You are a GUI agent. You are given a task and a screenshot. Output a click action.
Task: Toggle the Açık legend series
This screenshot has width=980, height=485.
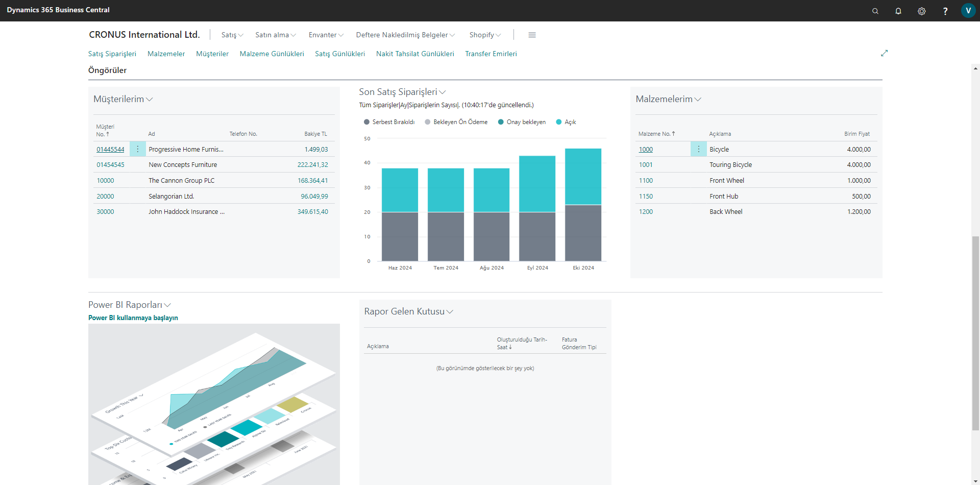(566, 122)
